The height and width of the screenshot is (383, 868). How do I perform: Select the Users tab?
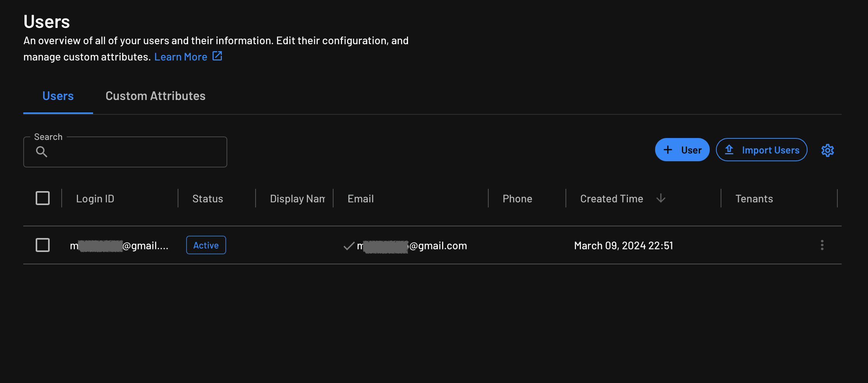point(58,96)
